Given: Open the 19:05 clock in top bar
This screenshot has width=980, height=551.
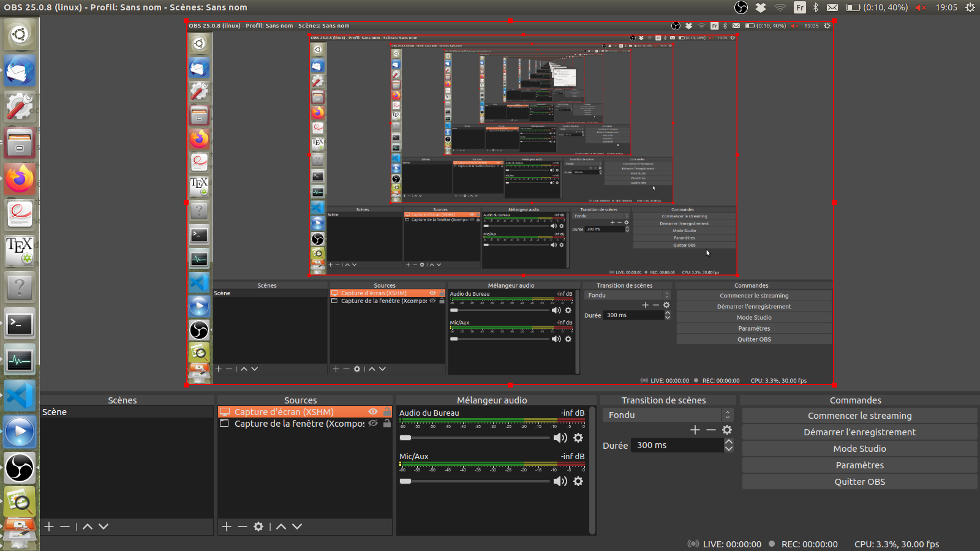Looking at the screenshot, I should click(x=946, y=7).
